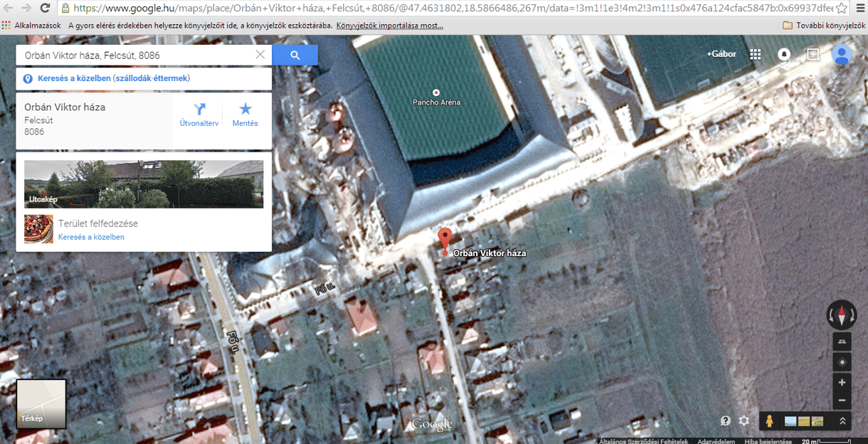Open third imagery thumbnail in bottom strip
868x444 pixels.
tap(817, 421)
